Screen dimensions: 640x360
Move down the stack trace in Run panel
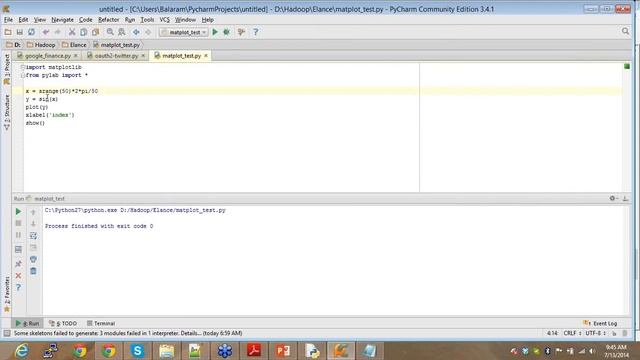(33, 224)
